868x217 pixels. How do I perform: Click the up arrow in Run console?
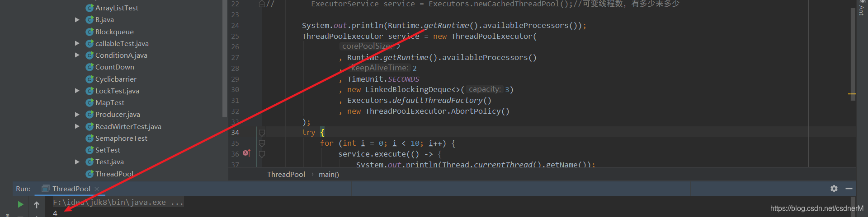(37, 204)
